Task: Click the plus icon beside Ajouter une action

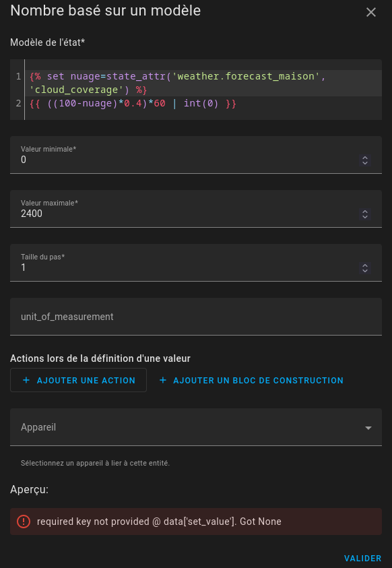Action: (26, 380)
